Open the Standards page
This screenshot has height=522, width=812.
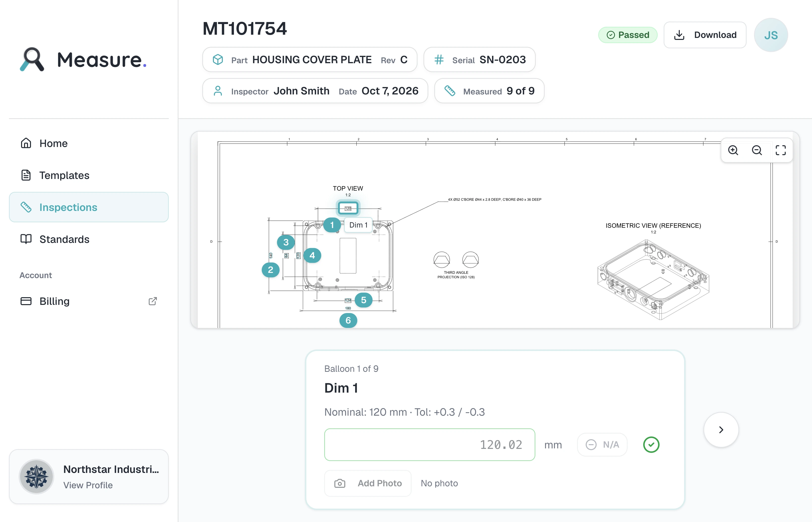click(89, 239)
